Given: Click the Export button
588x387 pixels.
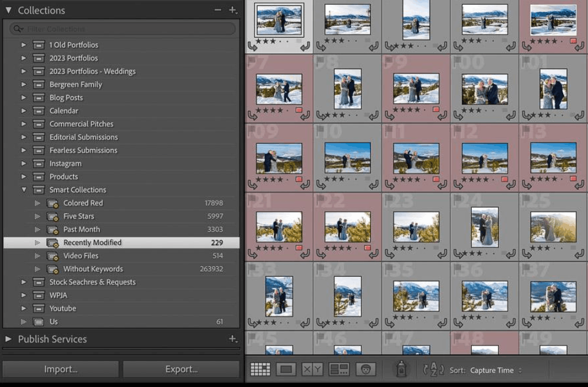Looking at the screenshot, I should [x=181, y=369].
